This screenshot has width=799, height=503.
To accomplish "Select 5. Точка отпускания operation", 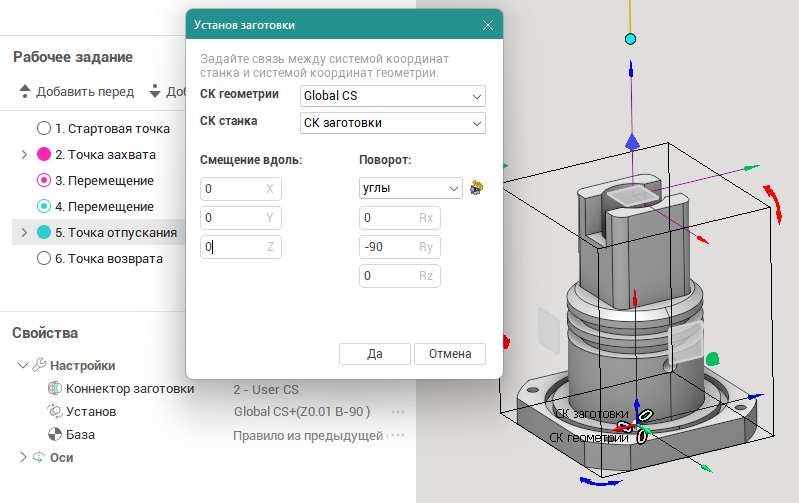I will pos(116,233).
